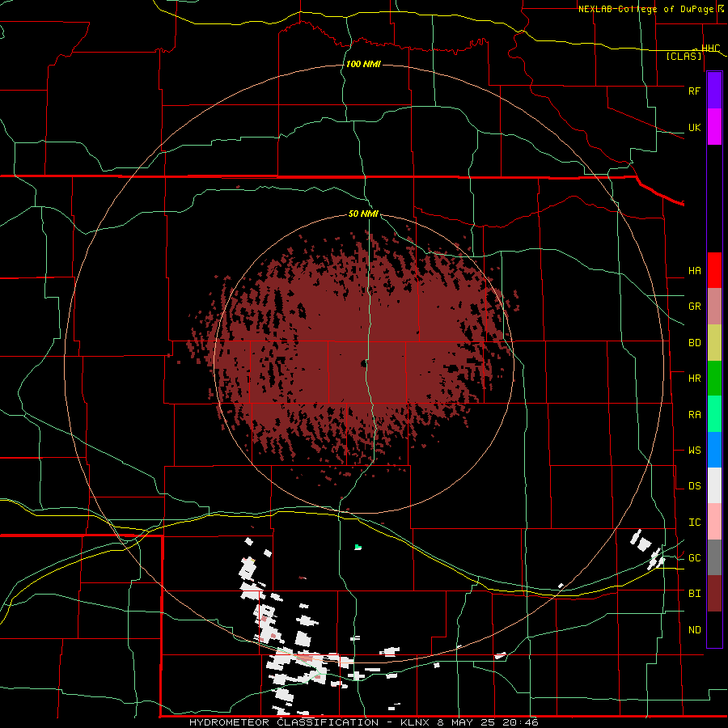Image resolution: width=728 pixels, height=728 pixels.
Task: Click the magenta UK legend color swatch
Action: pyautogui.click(x=714, y=127)
